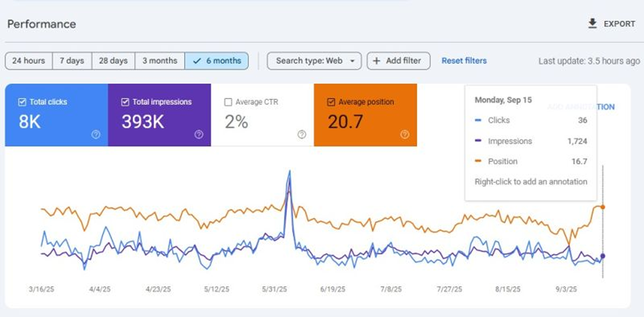Viewport: 644px width, 317px height.
Task: Click the Position 16.7 tooltip row
Action: click(x=531, y=161)
